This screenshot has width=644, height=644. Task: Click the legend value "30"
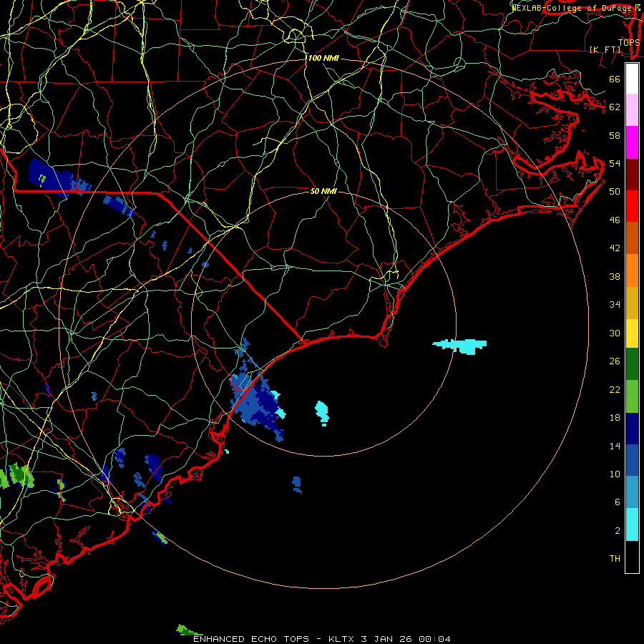click(615, 333)
